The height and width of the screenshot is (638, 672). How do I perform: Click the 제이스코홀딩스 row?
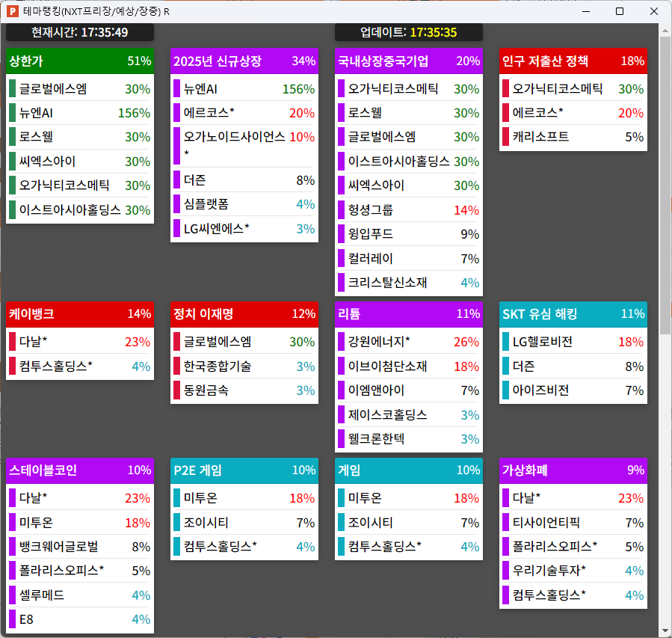point(409,414)
